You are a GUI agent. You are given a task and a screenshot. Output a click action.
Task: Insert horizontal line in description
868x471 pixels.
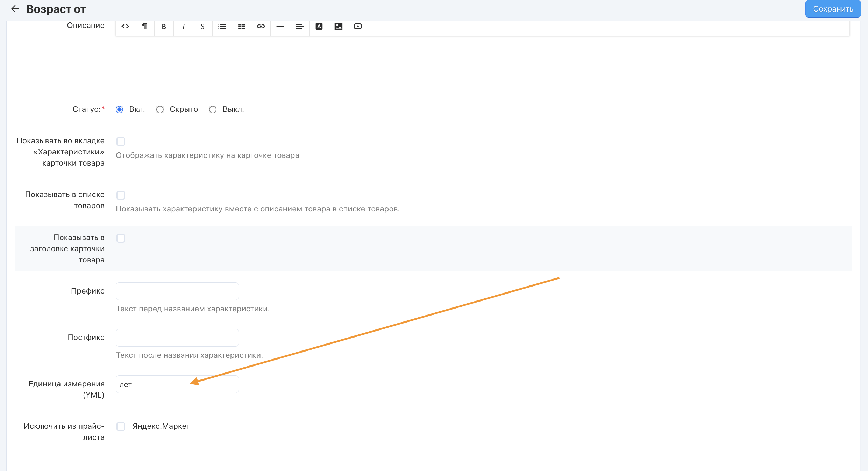[280, 27]
